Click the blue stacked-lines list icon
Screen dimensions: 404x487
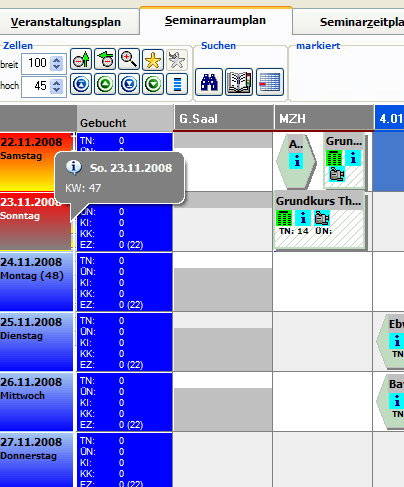177,84
